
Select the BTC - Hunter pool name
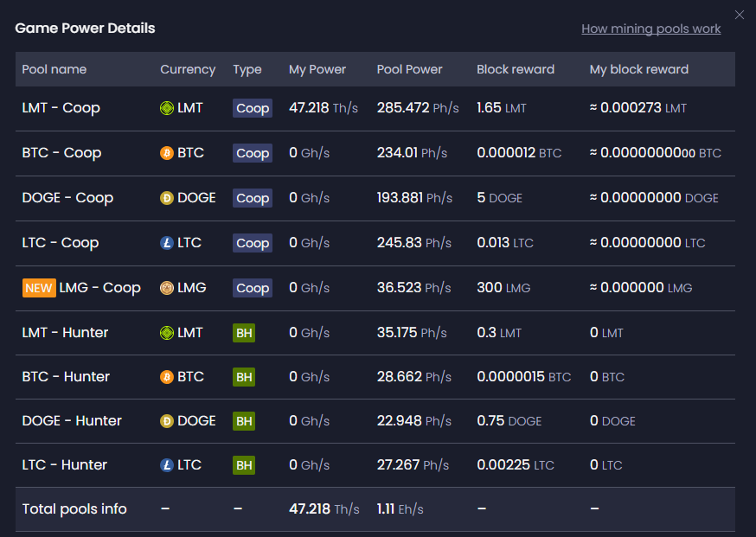66,376
